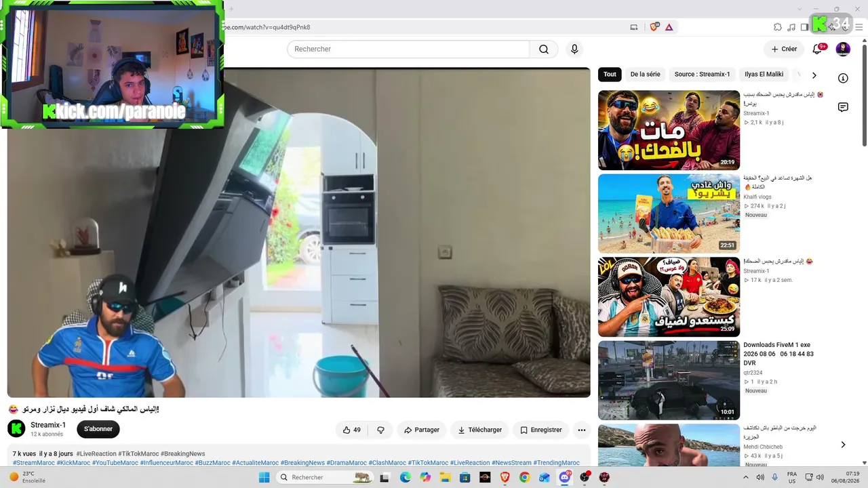Open the Mehdi Chbicheb video thumbnail
The image size is (868, 488).
[669, 445]
